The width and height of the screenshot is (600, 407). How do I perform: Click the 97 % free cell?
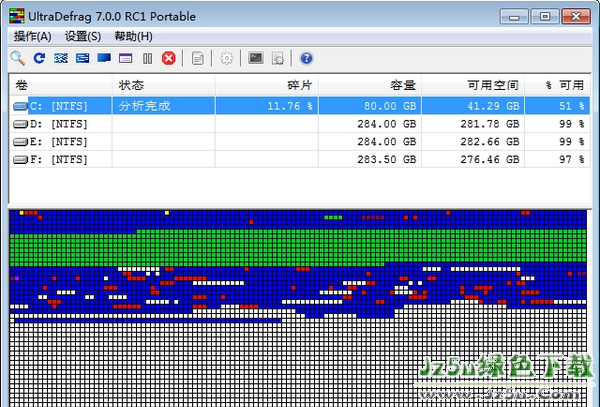pyautogui.click(x=557, y=159)
